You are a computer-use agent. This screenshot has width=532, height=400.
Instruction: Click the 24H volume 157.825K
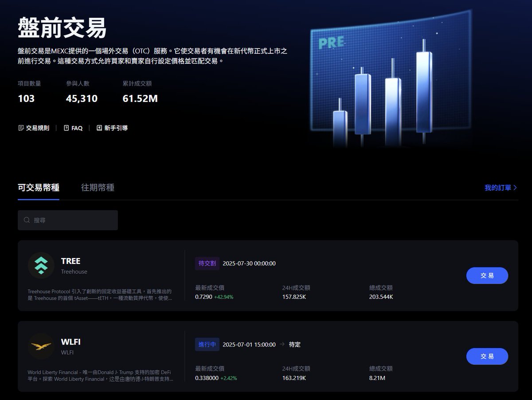coord(294,297)
